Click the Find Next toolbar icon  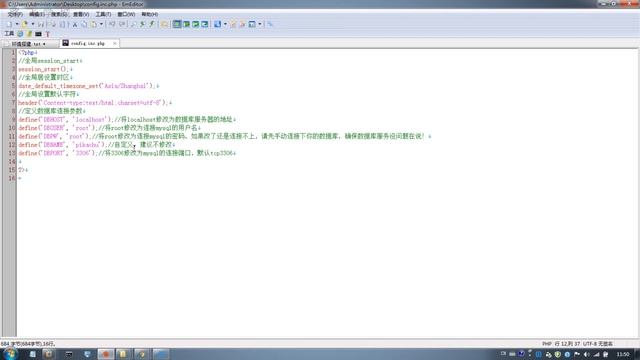(142, 24)
